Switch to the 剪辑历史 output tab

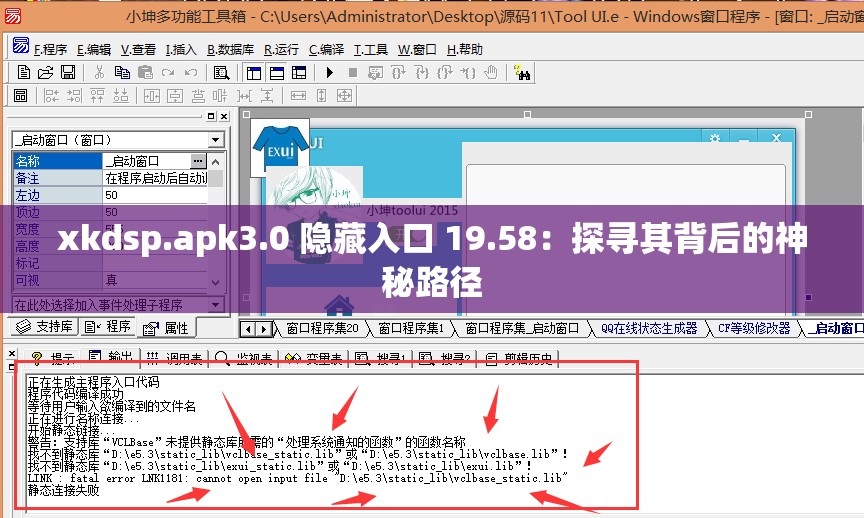pyautogui.click(x=519, y=358)
